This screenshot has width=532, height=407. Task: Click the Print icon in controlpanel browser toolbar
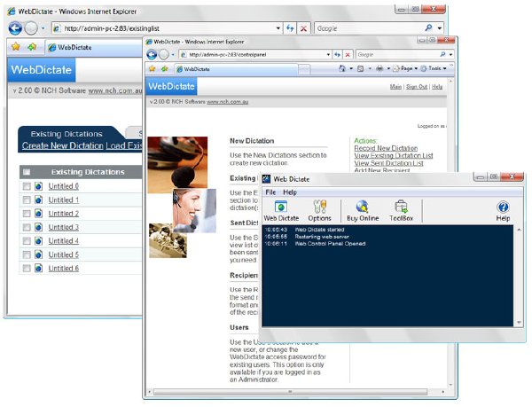click(379, 68)
